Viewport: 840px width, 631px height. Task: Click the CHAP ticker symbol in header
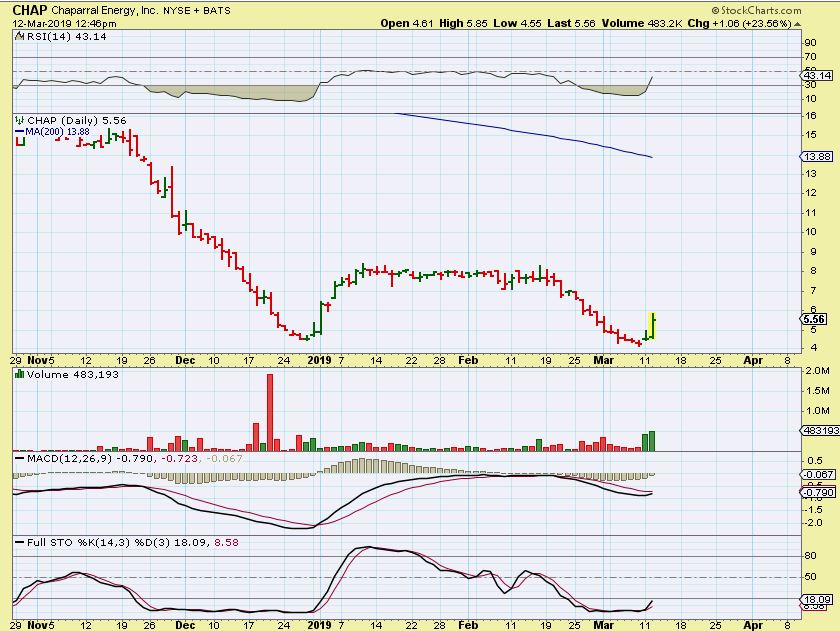coord(30,10)
